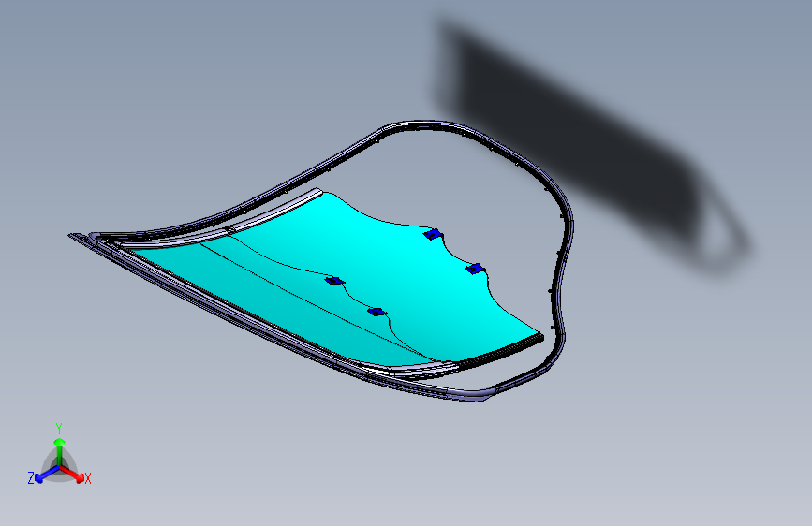Click the green Y axis of the triad

(60, 452)
